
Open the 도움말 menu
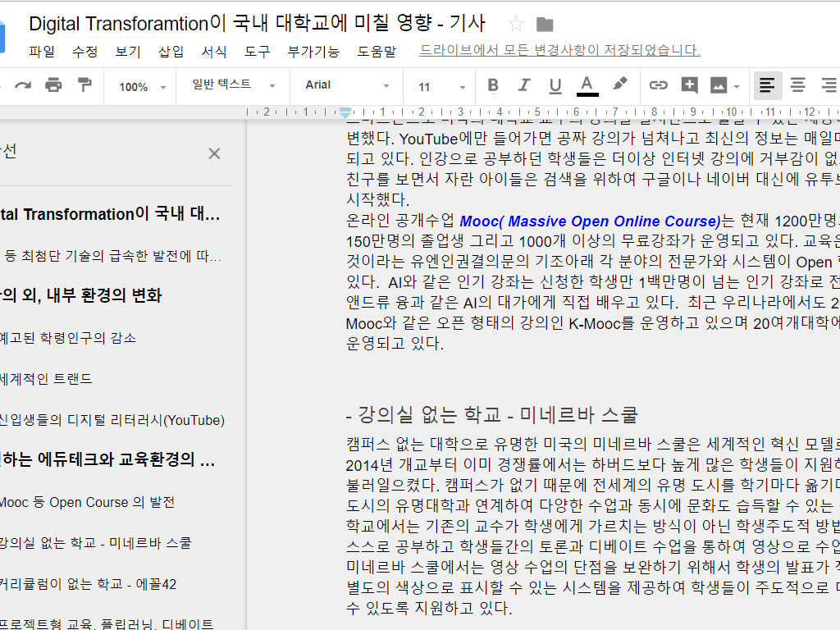tap(377, 52)
